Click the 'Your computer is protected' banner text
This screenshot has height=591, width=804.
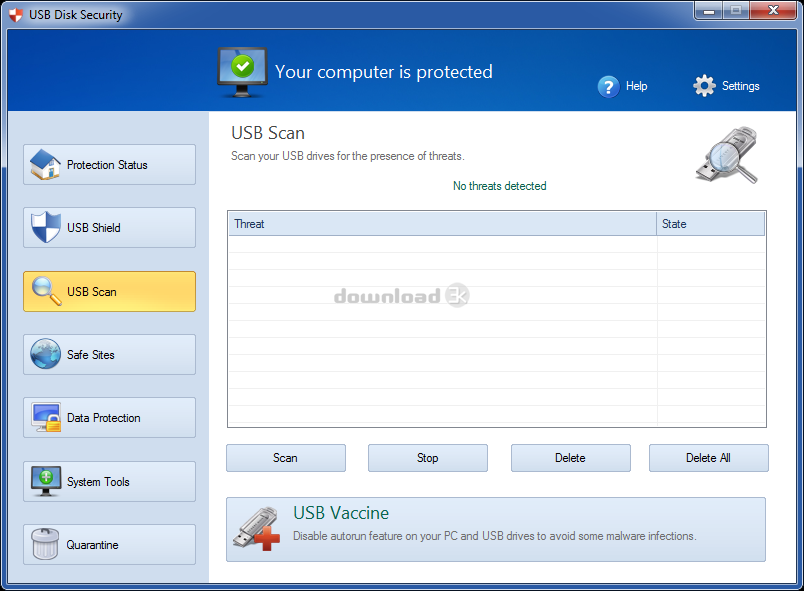coord(384,72)
